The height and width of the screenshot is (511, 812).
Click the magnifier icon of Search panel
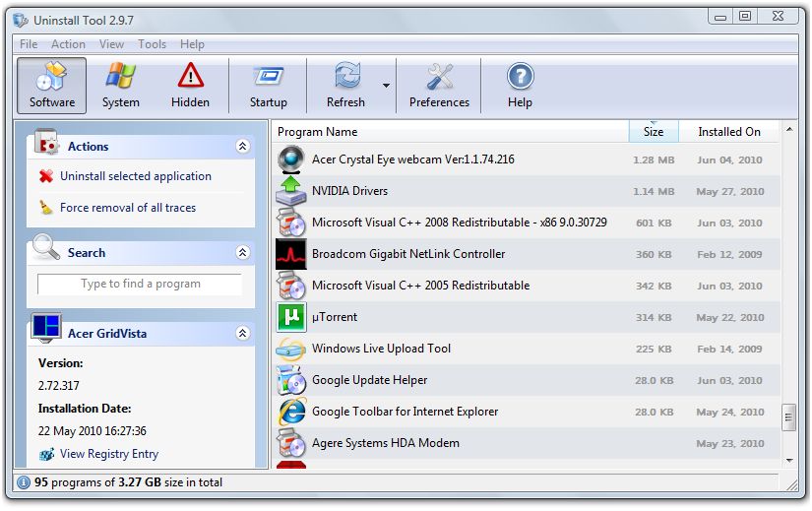[46, 247]
